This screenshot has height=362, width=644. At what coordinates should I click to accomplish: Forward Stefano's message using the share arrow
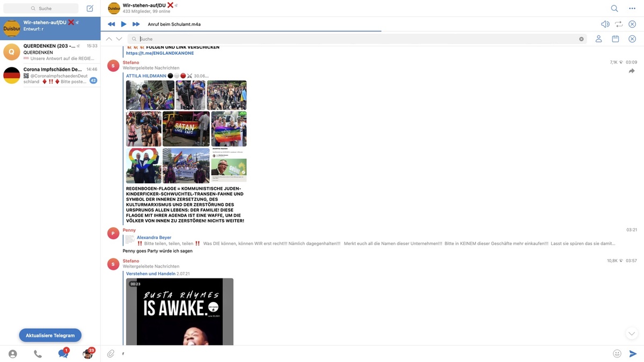(x=632, y=71)
